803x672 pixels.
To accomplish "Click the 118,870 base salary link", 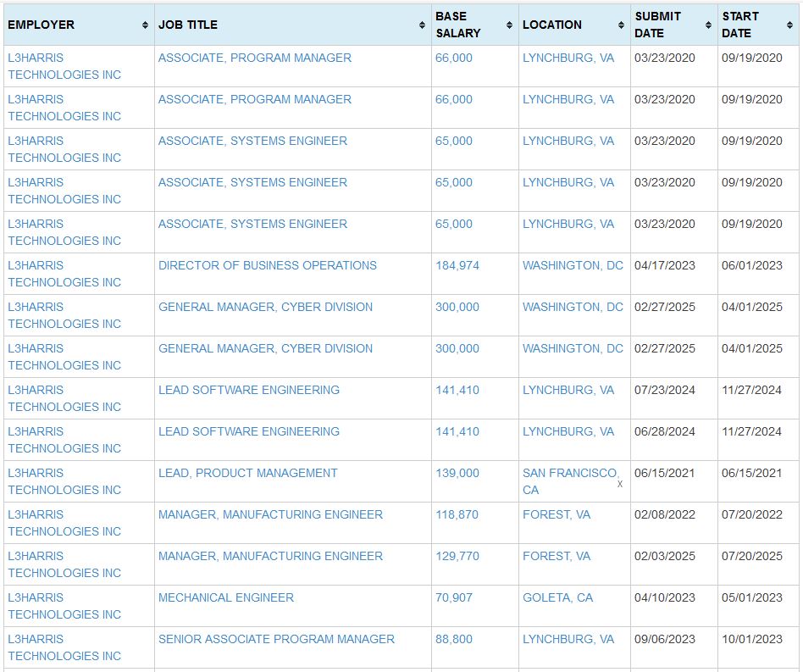I will click(x=457, y=514).
